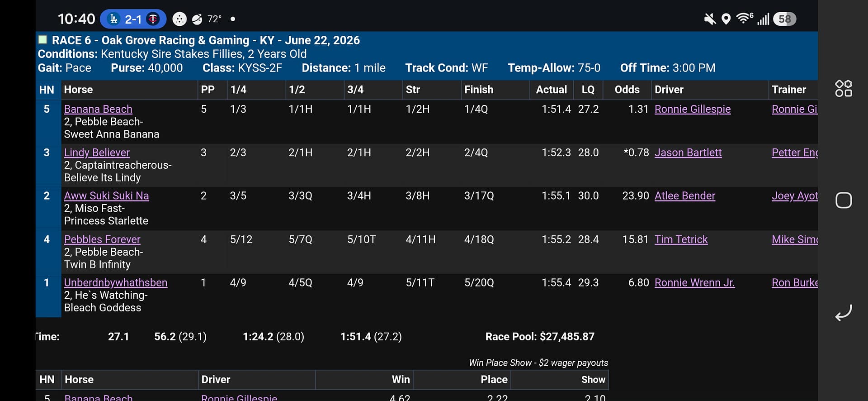This screenshot has height=401, width=868.
Task: Open the baseball score 2-1 notification pill
Action: [x=133, y=19]
